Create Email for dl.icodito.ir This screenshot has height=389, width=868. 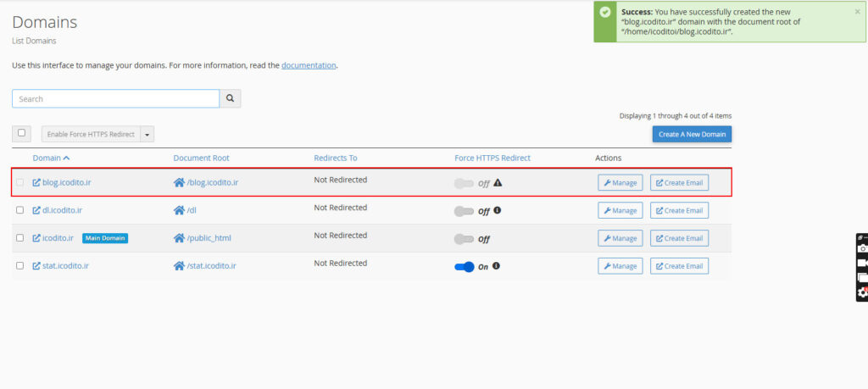click(x=679, y=210)
